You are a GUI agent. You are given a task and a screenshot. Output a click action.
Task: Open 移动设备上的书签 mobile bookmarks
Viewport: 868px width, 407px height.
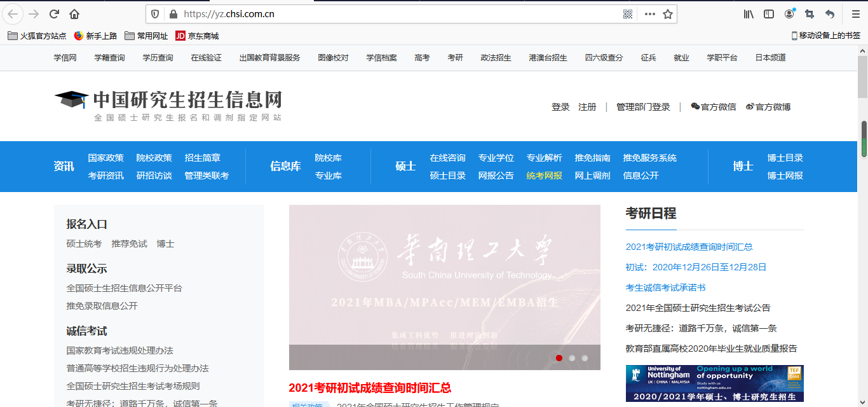[826, 36]
